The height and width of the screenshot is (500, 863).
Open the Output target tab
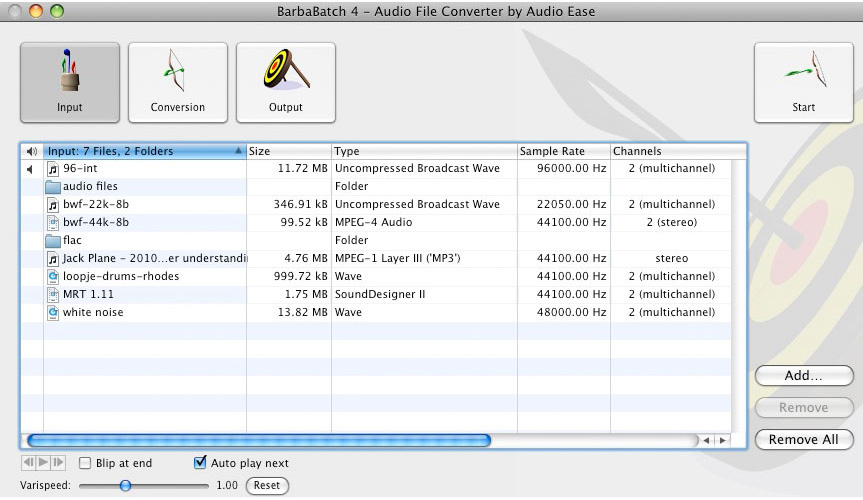[285, 82]
